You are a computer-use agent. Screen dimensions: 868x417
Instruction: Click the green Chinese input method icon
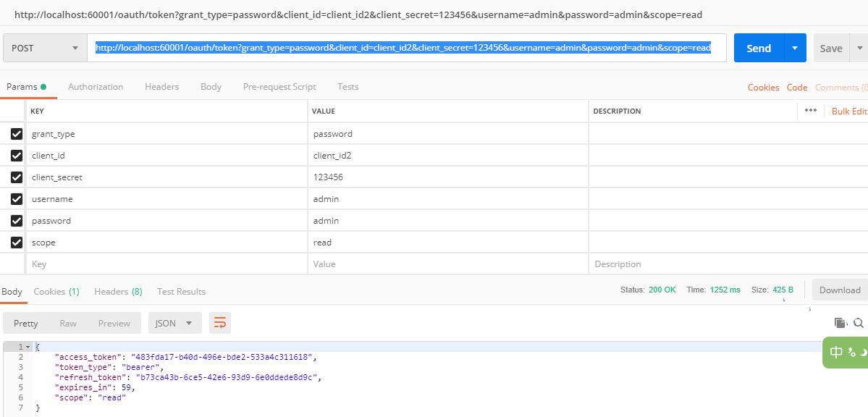pyautogui.click(x=846, y=353)
